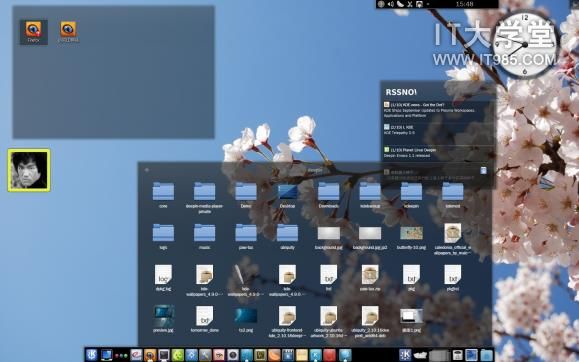Open the trash can icon in the dock

(x=458, y=355)
